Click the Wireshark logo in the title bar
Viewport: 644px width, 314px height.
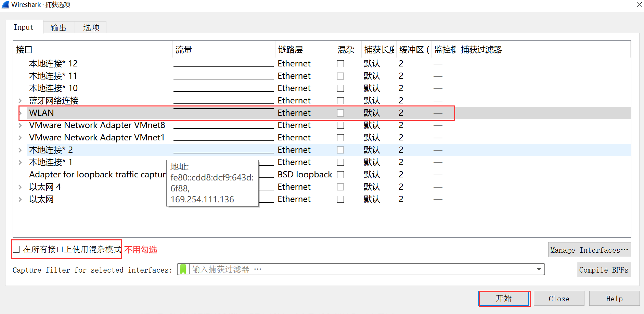5,4
